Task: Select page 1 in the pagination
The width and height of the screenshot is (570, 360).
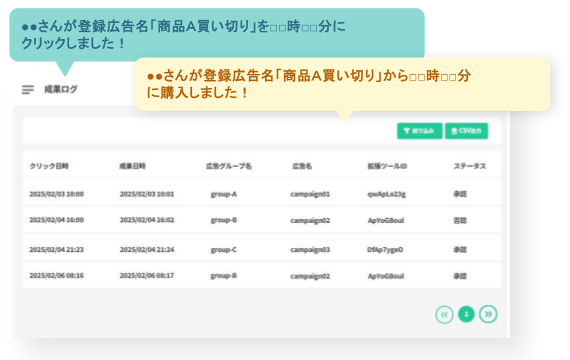Action: [466, 314]
